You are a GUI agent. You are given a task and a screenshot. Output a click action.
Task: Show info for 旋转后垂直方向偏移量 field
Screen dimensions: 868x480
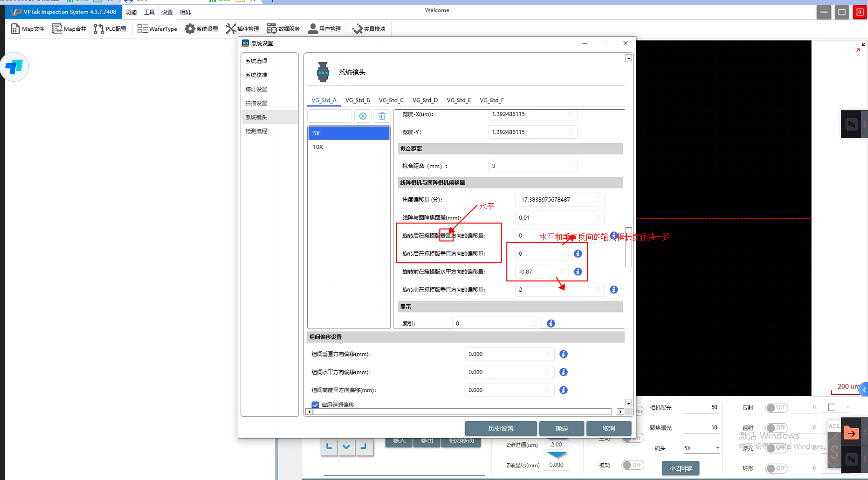pos(578,254)
